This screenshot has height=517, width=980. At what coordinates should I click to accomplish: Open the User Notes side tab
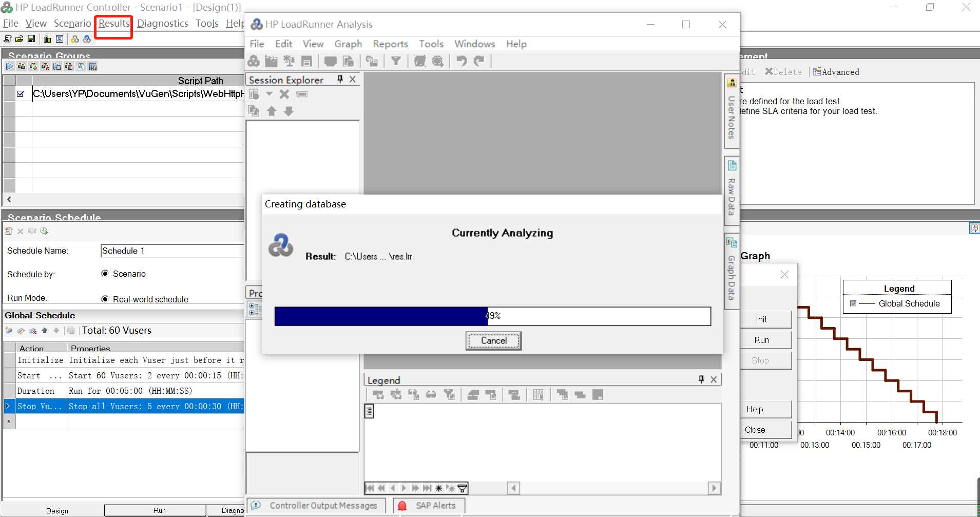[732, 111]
